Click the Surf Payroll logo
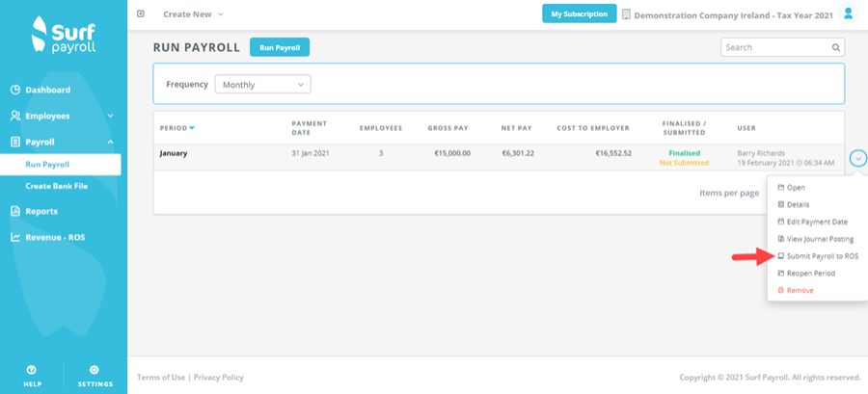Image resolution: width=868 pixels, height=394 pixels. [x=64, y=35]
